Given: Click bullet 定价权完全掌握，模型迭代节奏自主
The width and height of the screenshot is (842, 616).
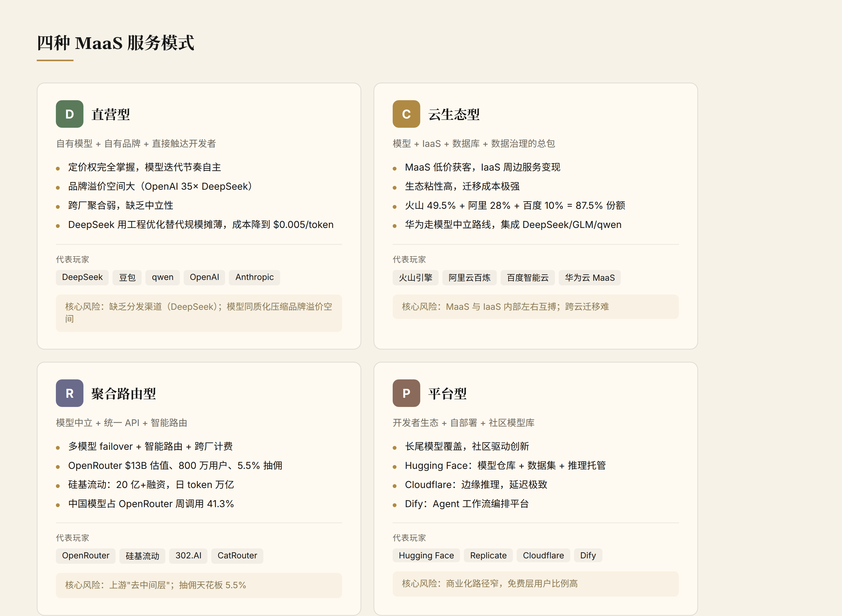Looking at the screenshot, I should tap(145, 167).
